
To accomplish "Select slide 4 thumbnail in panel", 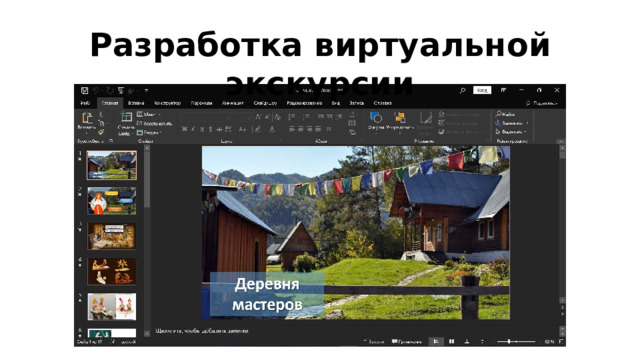I will tap(112, 271).
